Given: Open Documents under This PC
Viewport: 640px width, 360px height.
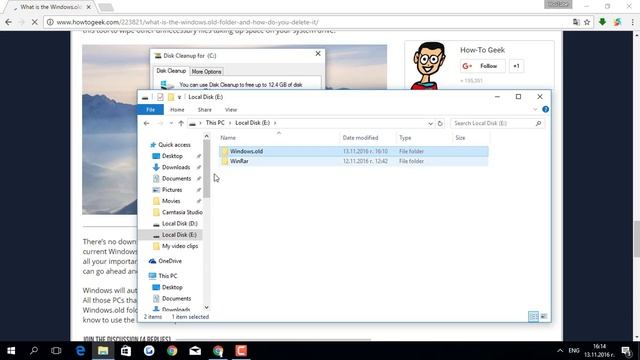Looking at the screenshot, I should (x=176, y=299).
